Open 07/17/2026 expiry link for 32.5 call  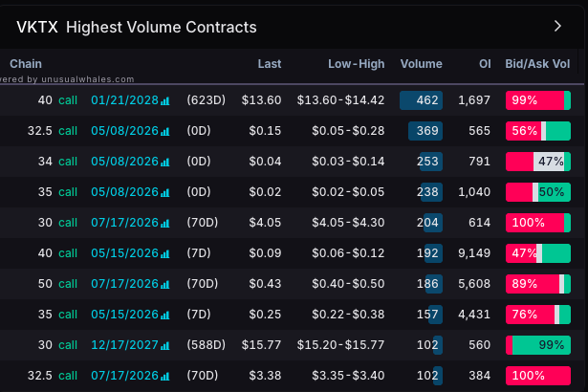click(x=124, y=376)
